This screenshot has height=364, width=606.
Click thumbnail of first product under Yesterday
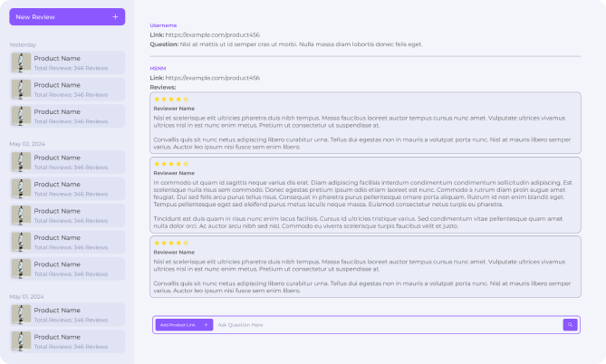(21, 62)
